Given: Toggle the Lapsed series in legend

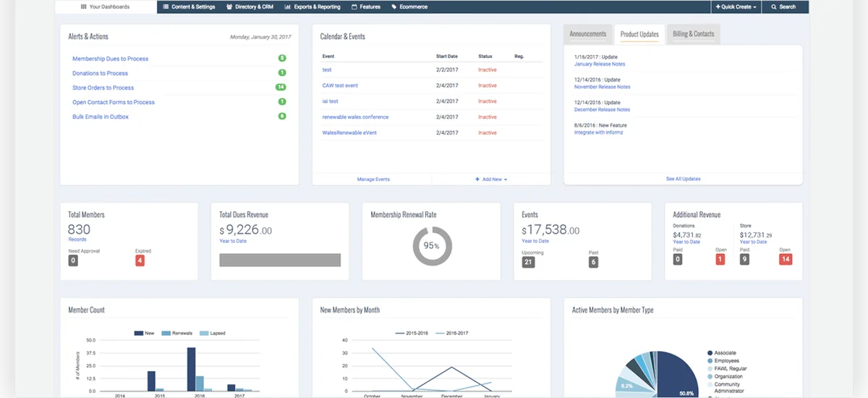Looking at the screenshot, I should tap(213, 333).
